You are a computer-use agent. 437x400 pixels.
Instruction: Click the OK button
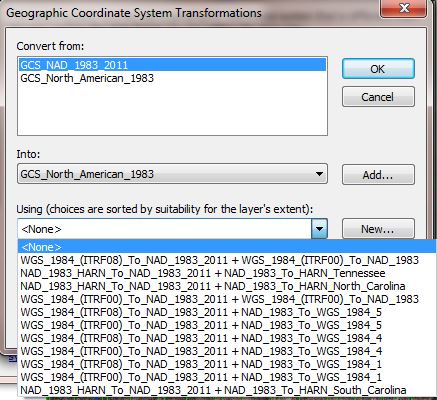click(378, 69)
